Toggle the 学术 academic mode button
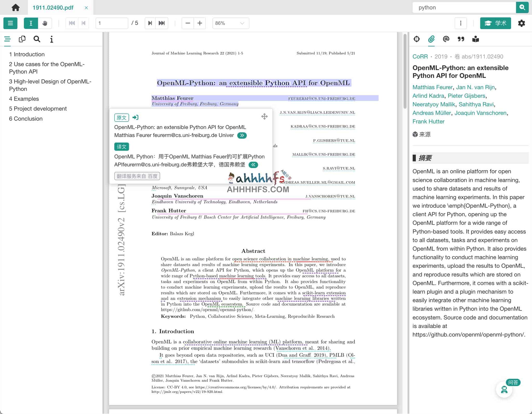532x414 pixels. pos(495,23)
